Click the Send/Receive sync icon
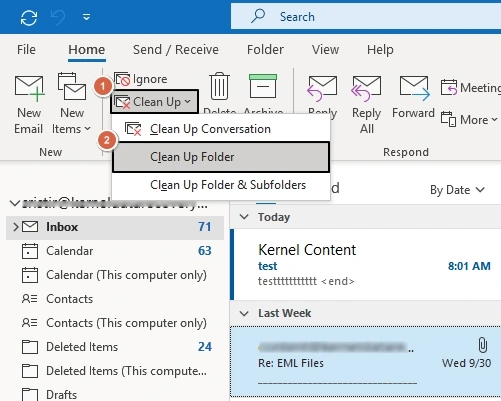This screenshot has width=501, height=401. [29, 17]
